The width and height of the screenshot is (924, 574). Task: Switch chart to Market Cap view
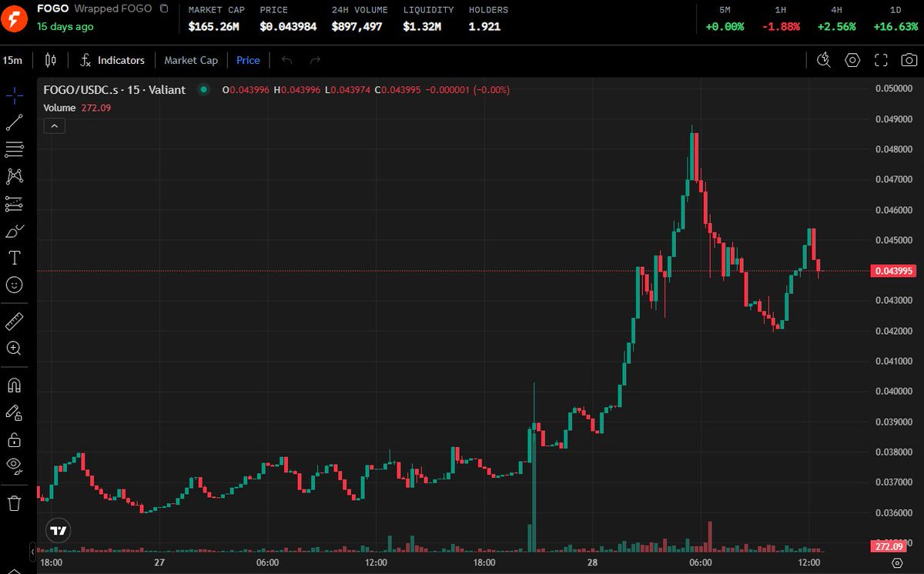[191, 60]
